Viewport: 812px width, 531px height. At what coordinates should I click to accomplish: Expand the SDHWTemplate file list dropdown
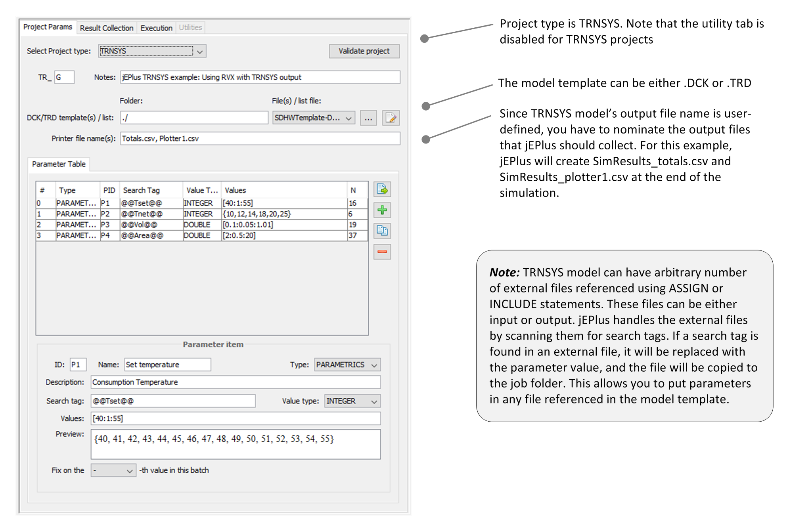314,118
